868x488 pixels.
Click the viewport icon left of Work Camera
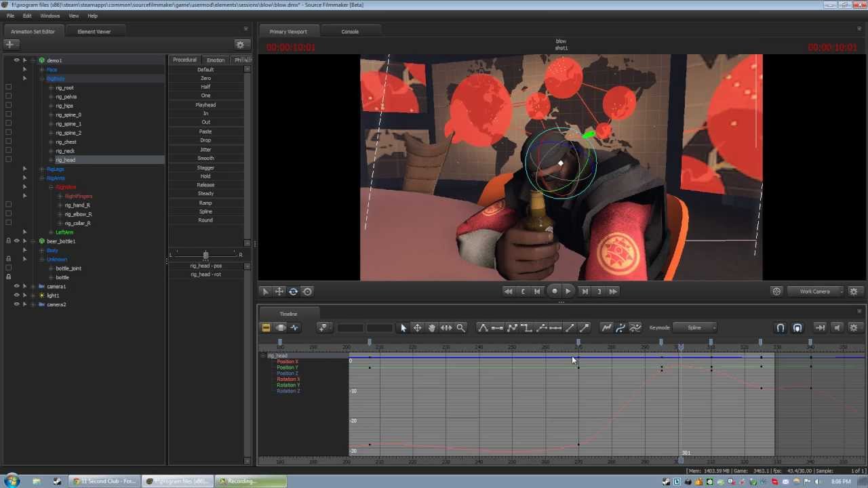coord(776,291)
